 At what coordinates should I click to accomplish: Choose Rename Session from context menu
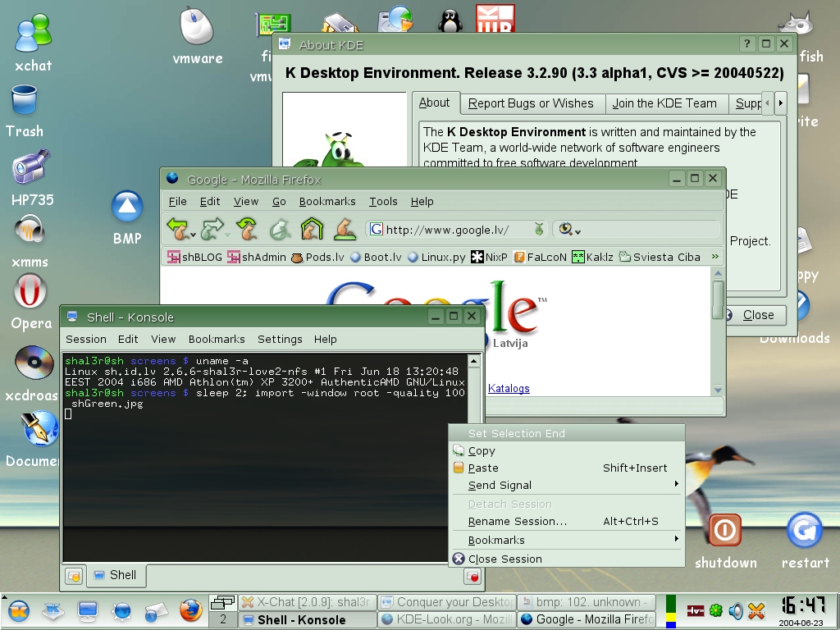(x=567, y=521)
